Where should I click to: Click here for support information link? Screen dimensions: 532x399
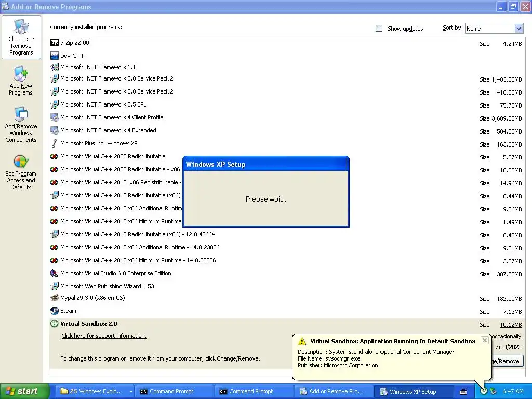pos(104,336)
